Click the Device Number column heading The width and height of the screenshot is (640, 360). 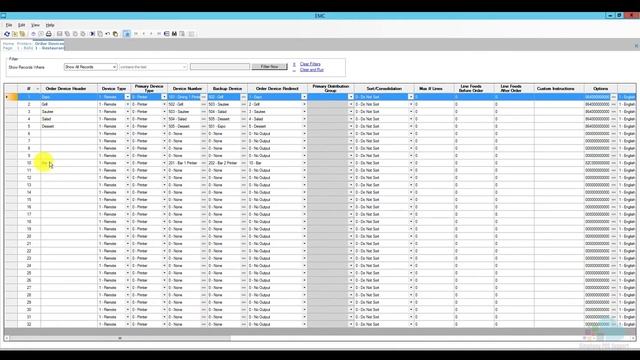pos(187,89)
